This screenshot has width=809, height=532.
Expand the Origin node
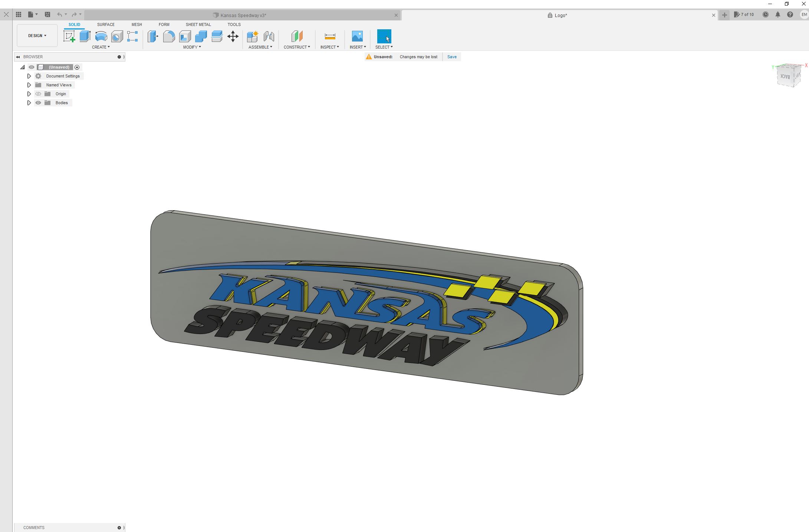coord(29,94)
